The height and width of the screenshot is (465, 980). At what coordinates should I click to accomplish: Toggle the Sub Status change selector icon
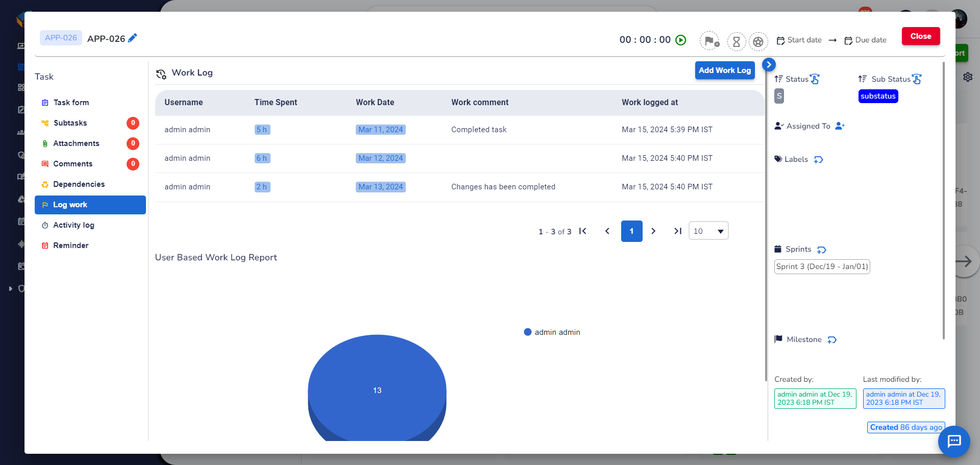(x=917, y=78)
